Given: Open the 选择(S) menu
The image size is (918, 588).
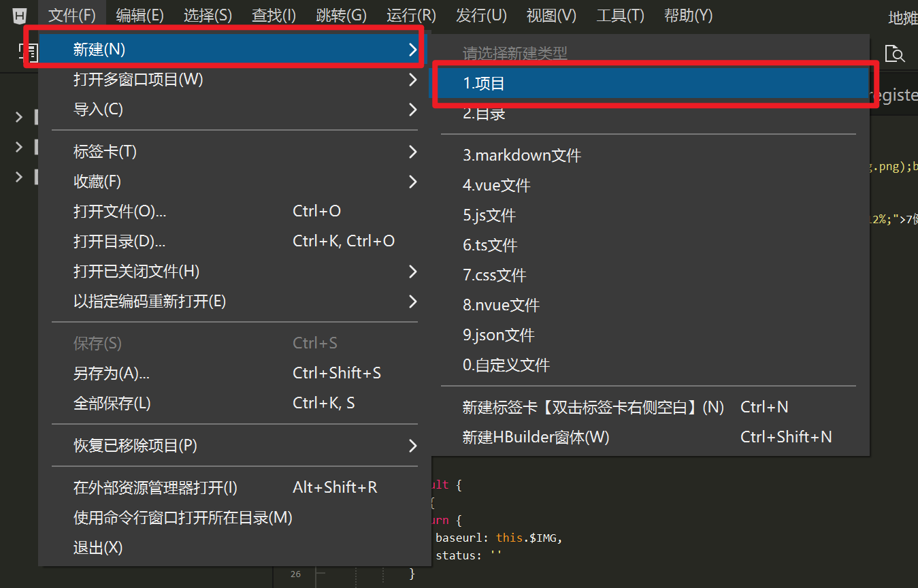Looking at the screenshot, I should (208, 15).
